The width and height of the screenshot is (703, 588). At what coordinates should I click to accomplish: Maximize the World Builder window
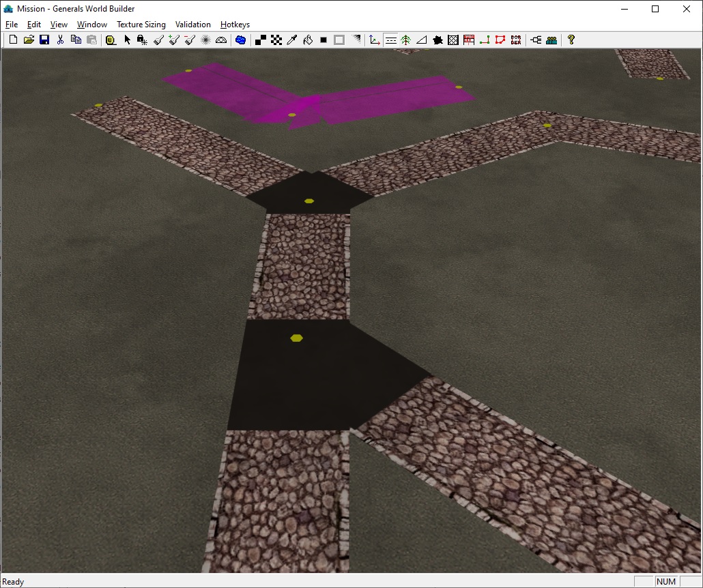[655, 9]
